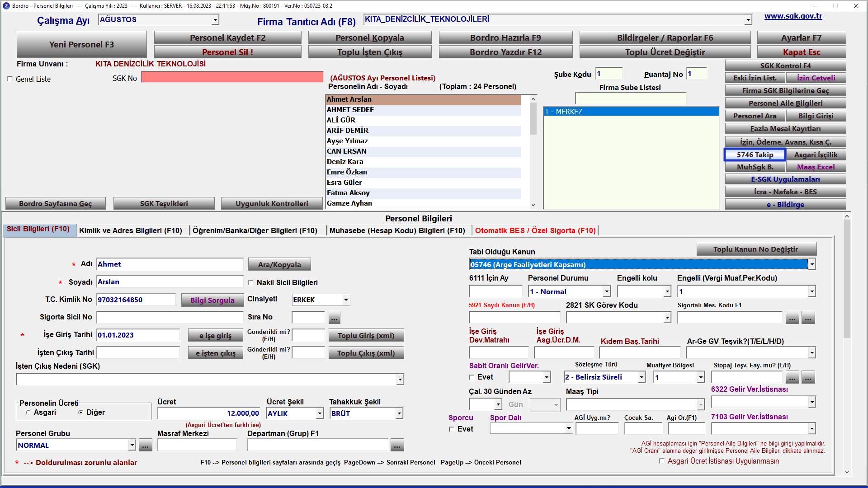
Task: Open the www.sgk.gov.tr link
Action: click(x=793, y=16)
